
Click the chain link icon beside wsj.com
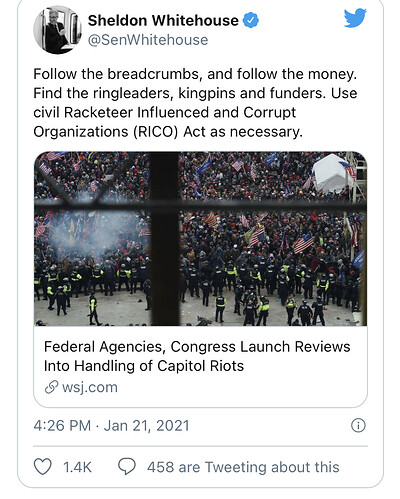pyautogui.click(x=51, y=387)
